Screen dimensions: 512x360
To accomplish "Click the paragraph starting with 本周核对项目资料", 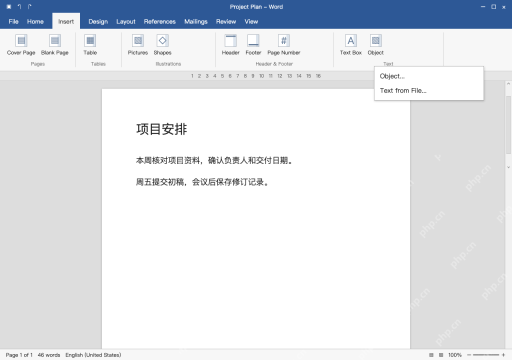I will (x=215, y=161).
